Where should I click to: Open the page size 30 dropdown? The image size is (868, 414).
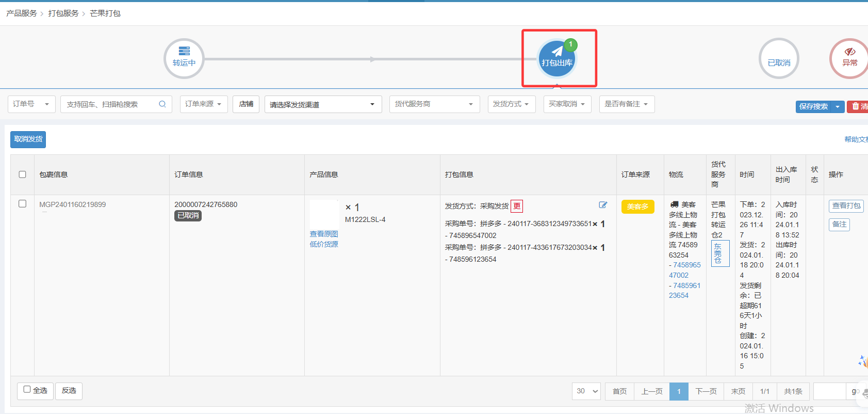(587, 391)
